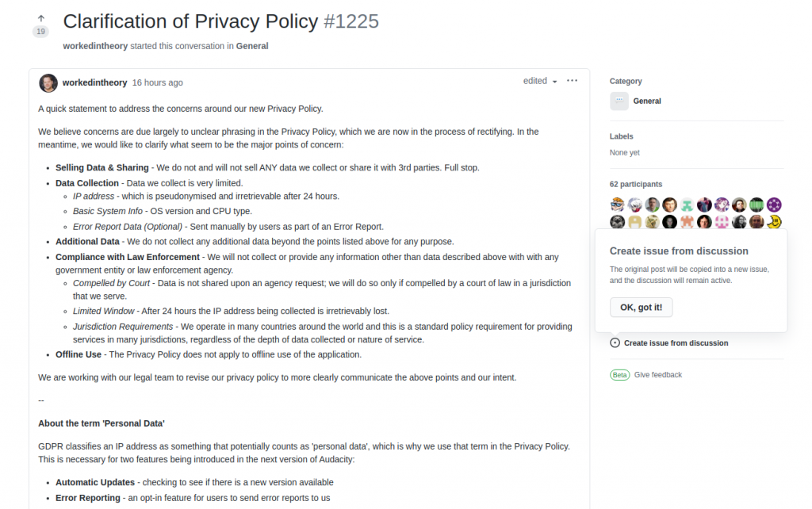
Task: Open workedintheory profile link in post header
Action: (94, 82)
